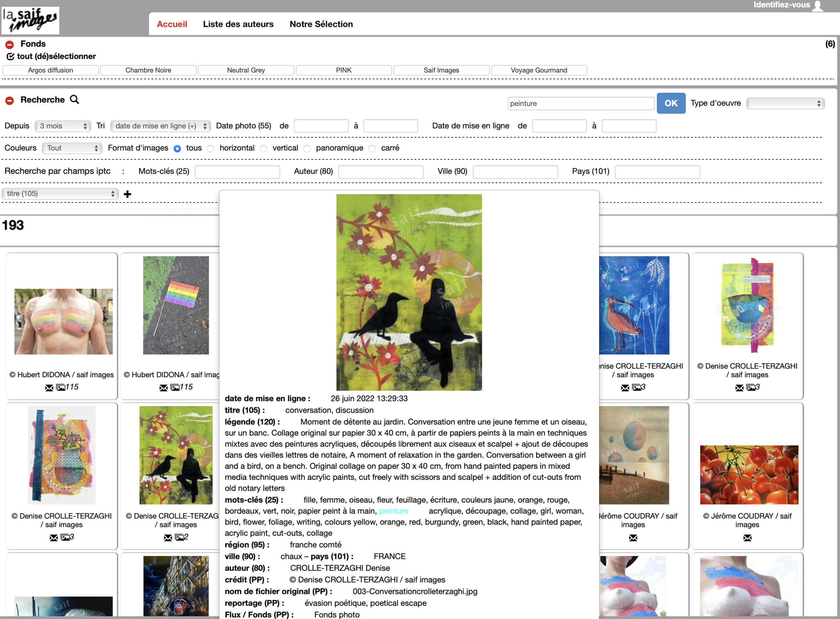Focus the Date photo end field
The image size is (840, 619).
[390, 126]
